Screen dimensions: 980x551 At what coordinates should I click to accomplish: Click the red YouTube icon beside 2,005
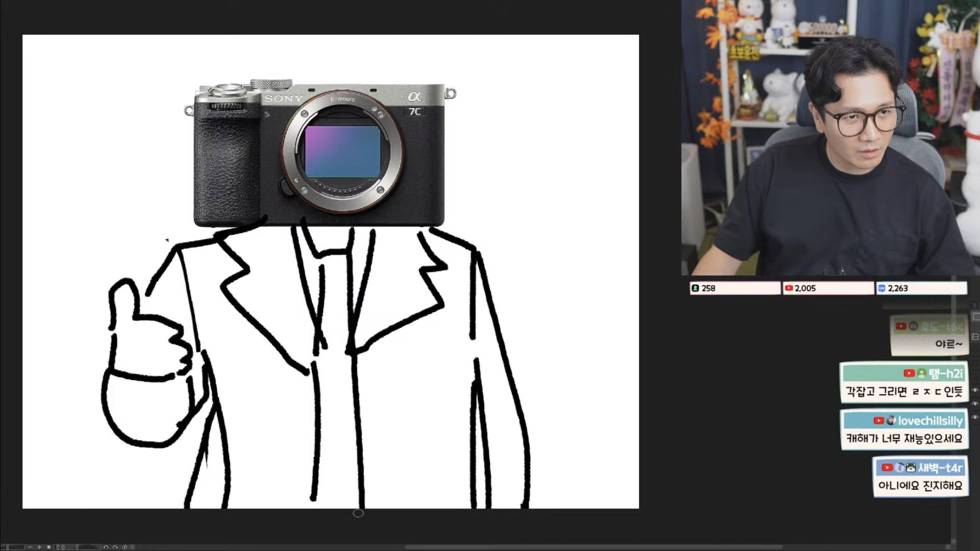(789, 288)
